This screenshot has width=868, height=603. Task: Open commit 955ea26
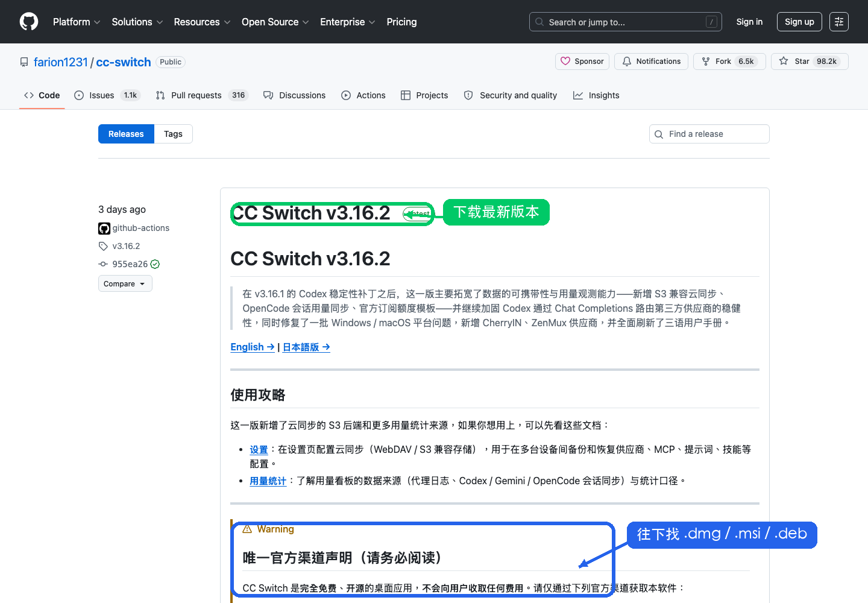tap(130, 264)
